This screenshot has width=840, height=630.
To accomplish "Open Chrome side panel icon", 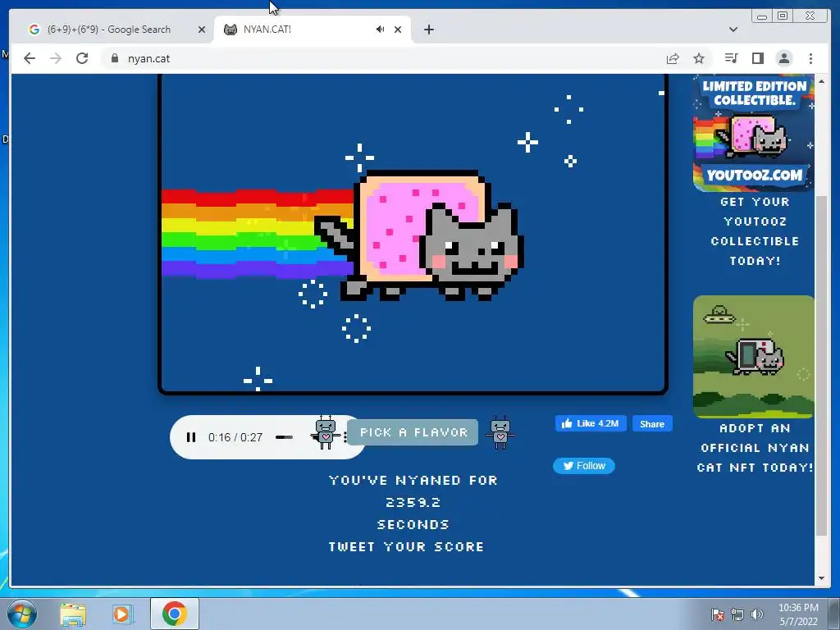I will (x=757, y=58).
